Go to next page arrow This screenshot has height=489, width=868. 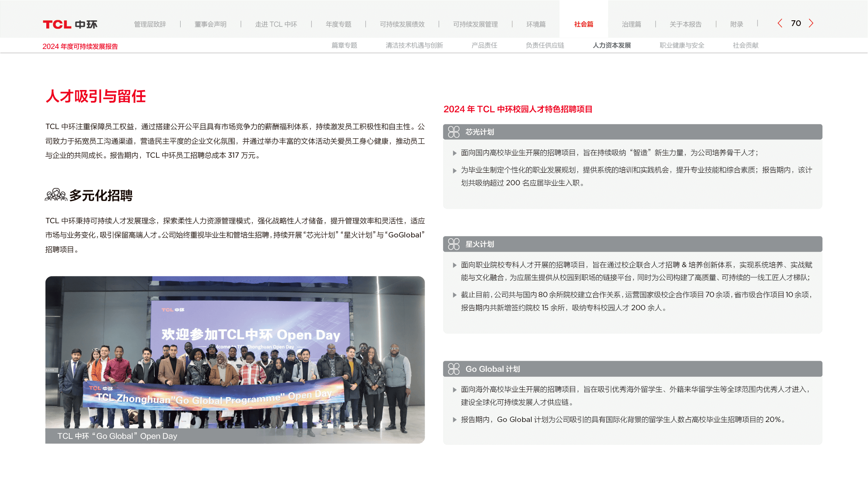(811, 23)
